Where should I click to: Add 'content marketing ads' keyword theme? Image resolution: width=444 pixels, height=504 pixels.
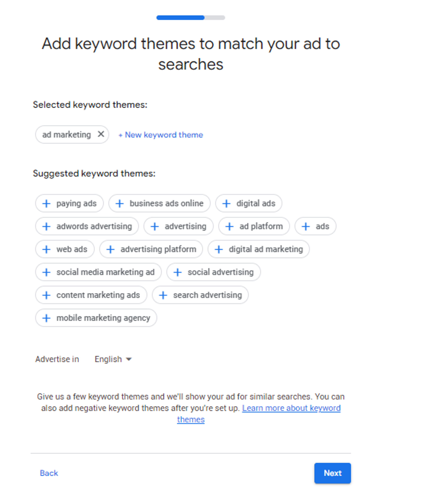[x=91, y=295]
